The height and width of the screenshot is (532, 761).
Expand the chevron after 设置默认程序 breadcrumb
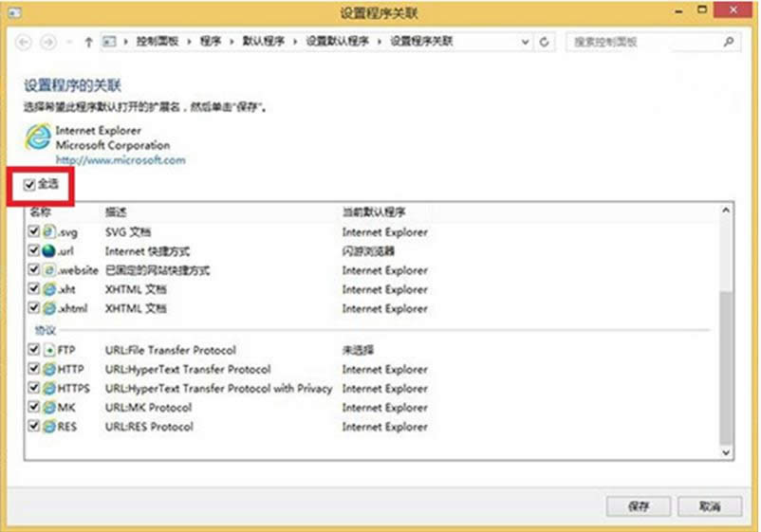coord(380,42)
